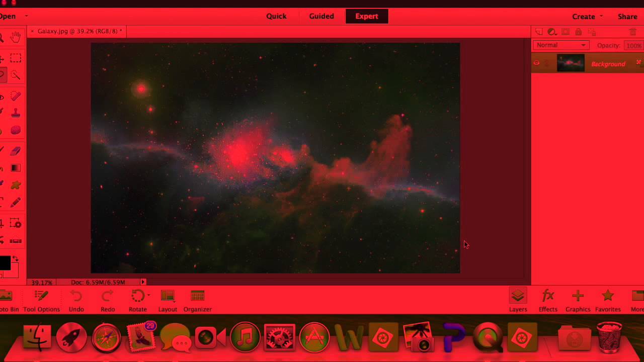Close the Galaxy.jpg document tab
The image size is (644, 362).
(x=32, y=31)
